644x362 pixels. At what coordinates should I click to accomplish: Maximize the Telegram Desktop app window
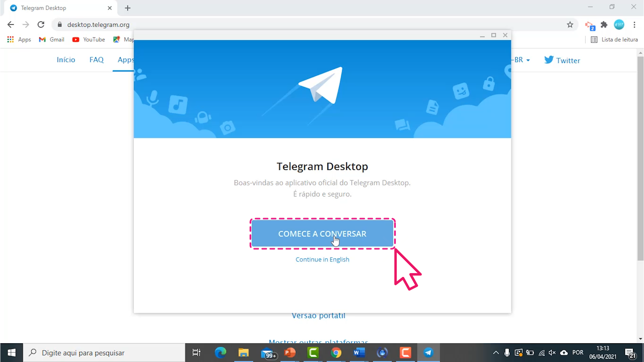pyautogui.click(x=493, y=35)
